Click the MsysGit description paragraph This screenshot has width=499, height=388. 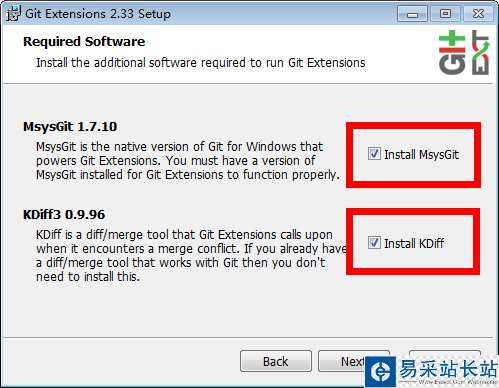(188, 161)
